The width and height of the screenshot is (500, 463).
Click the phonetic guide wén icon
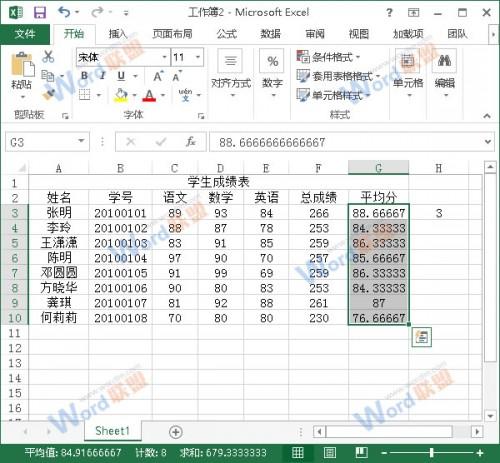click(185, 95)
